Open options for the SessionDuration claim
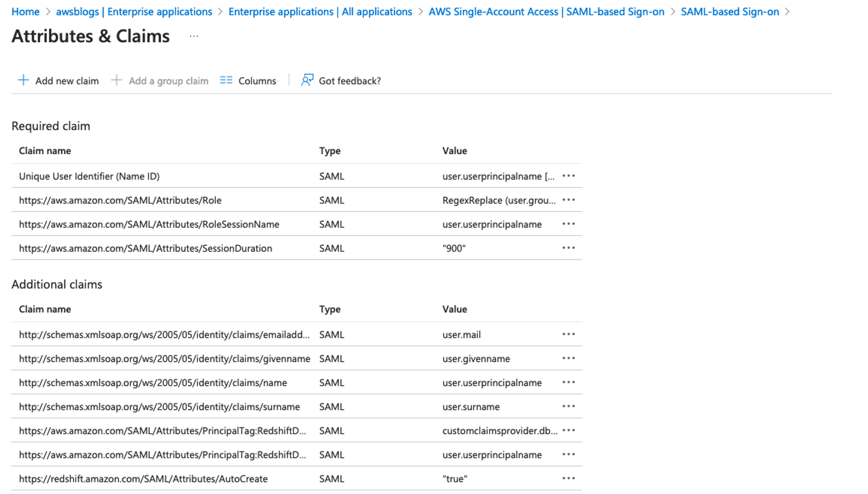Viewport: 868px width, 494px height. coord(568,248)
